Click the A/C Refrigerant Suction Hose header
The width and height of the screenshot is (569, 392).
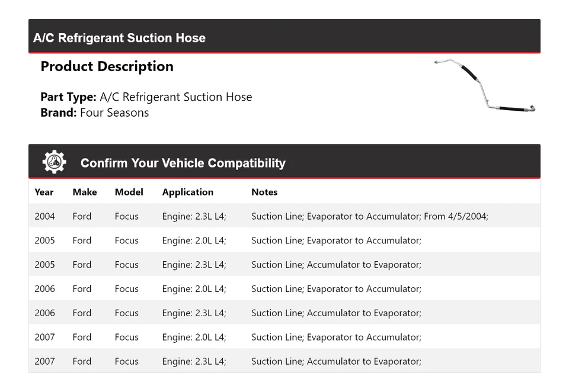(120, 38)
